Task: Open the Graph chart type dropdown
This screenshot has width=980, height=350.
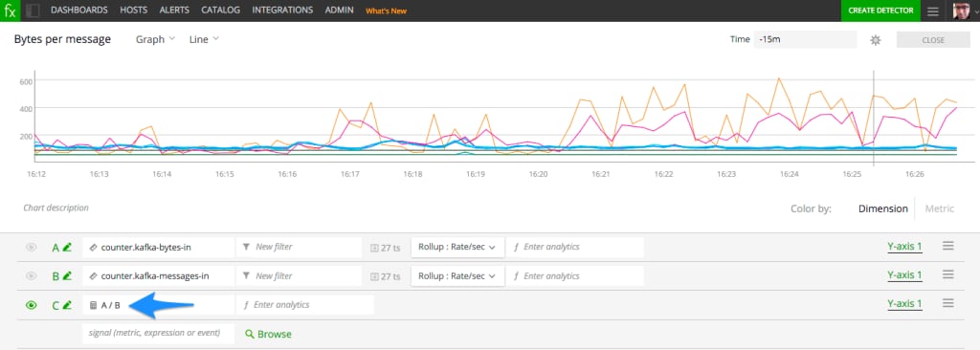Action: pyautogui.click(x=156, y=39)
